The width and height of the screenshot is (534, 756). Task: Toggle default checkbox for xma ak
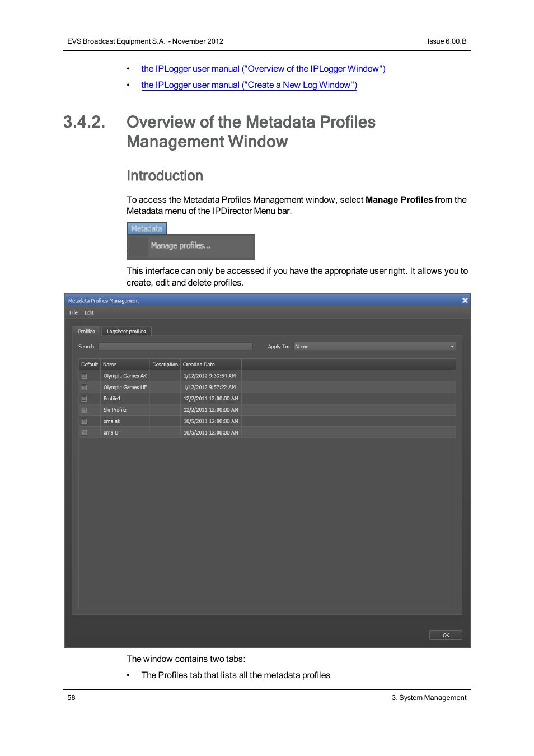pos(84,421)
